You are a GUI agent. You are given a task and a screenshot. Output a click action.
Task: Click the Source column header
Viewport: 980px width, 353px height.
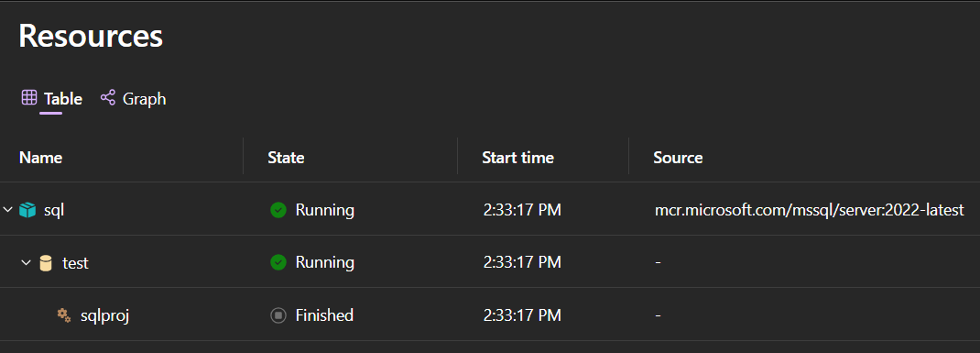point(678,157)
